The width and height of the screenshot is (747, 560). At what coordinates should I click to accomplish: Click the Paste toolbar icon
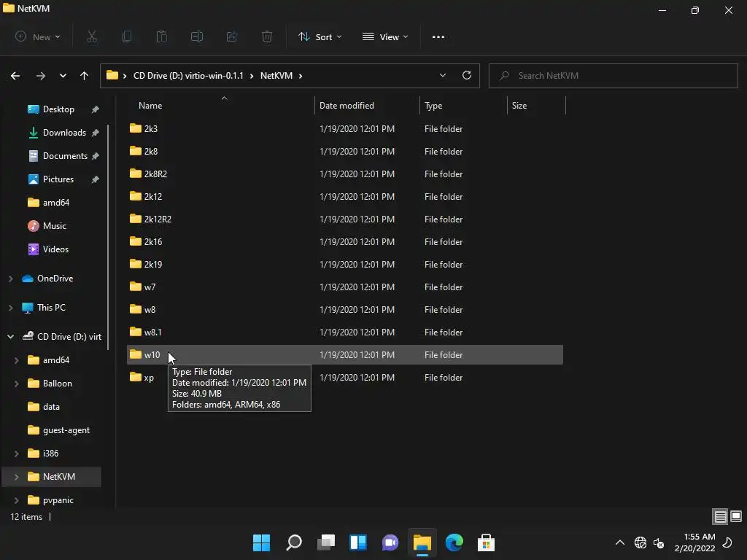click(x=162, y=36)
